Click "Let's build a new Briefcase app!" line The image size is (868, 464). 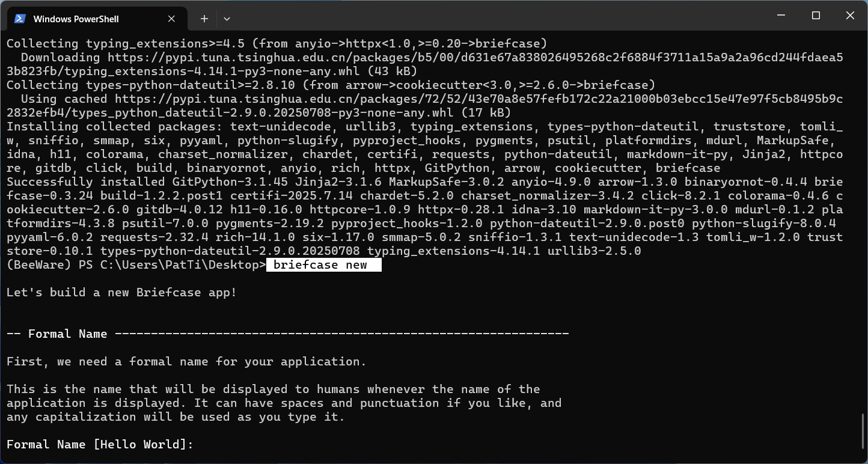pyautogui.click(x=121, y=293)
